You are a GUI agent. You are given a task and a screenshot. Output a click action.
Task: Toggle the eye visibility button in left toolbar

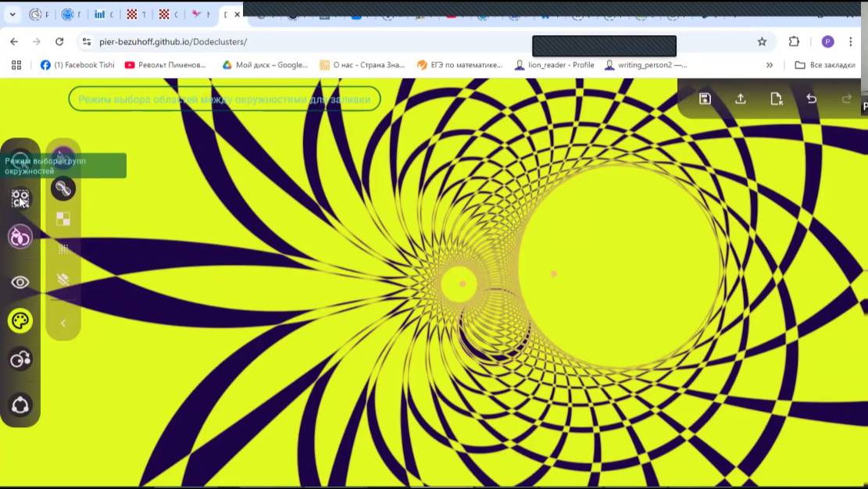tap(20, 283)
